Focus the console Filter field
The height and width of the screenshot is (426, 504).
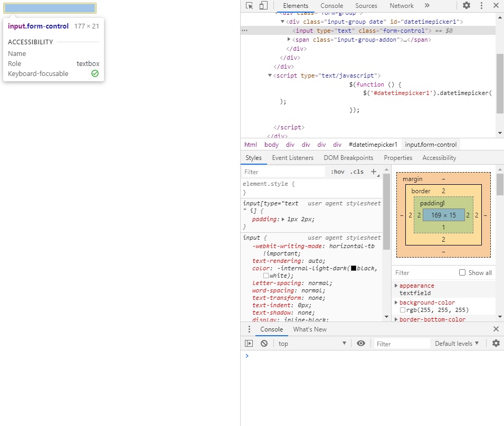point(402,344)
